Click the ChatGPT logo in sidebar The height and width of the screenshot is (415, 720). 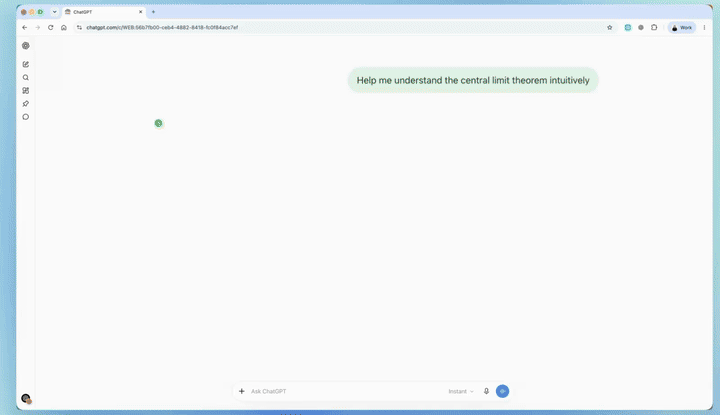tap(26, 45)
